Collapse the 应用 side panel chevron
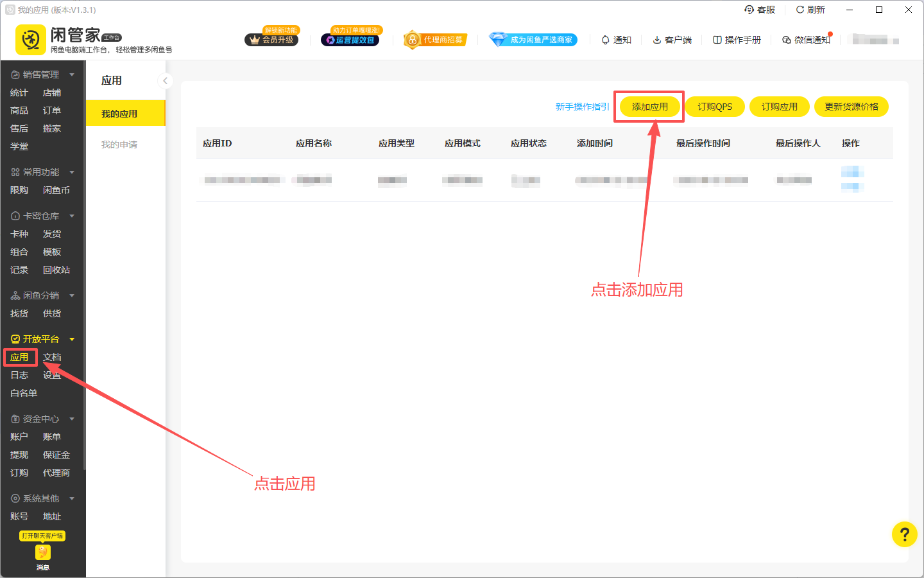The image size is (924, 578). [x=165, y=80]
